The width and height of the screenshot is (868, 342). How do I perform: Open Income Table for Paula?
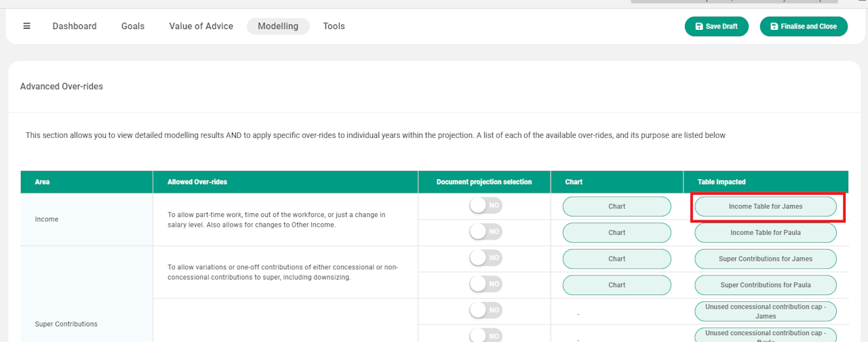765,233
